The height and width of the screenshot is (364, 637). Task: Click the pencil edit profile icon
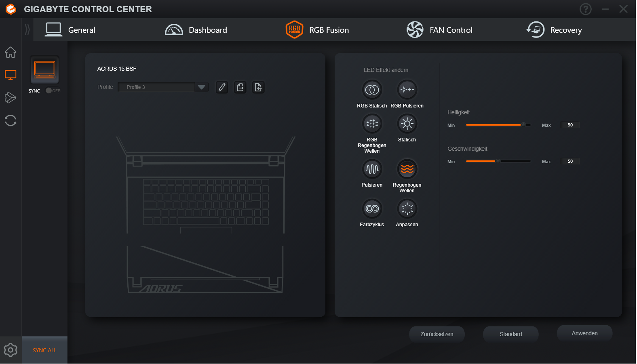(x=222, y=87)
